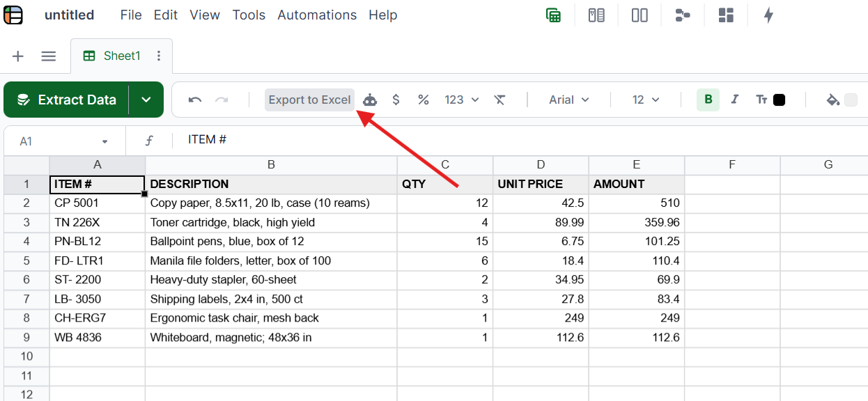
Task: Click the robot AI assistant icon
Action: (x=370, y=100)
